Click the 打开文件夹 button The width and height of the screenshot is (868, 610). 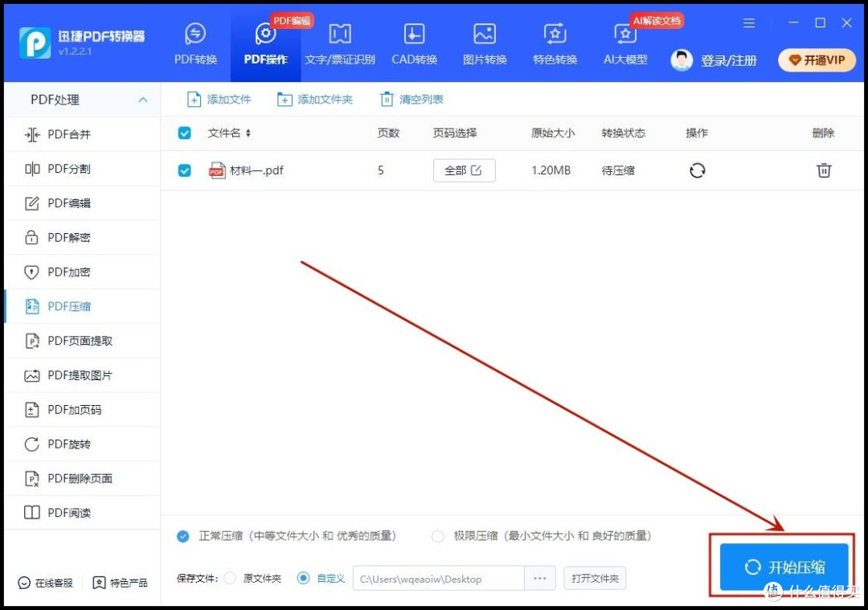[595, 579]
